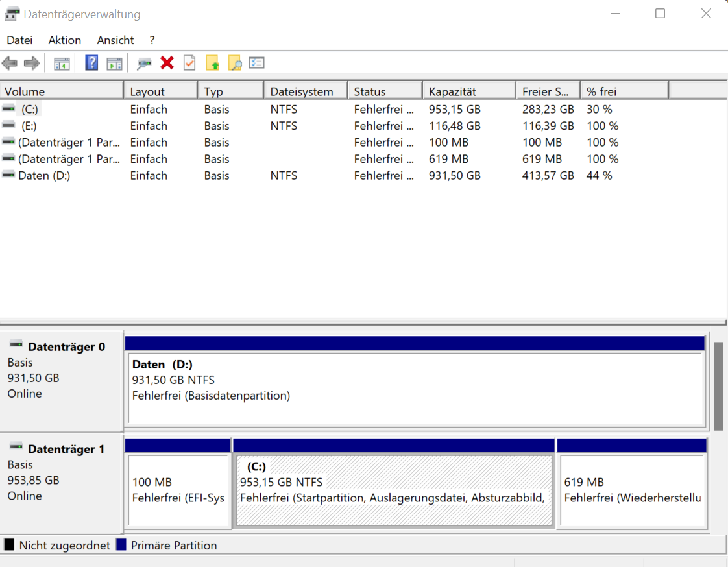728x567 pixels.
Task: Click the list view settings icon
Action: (256, 62)
